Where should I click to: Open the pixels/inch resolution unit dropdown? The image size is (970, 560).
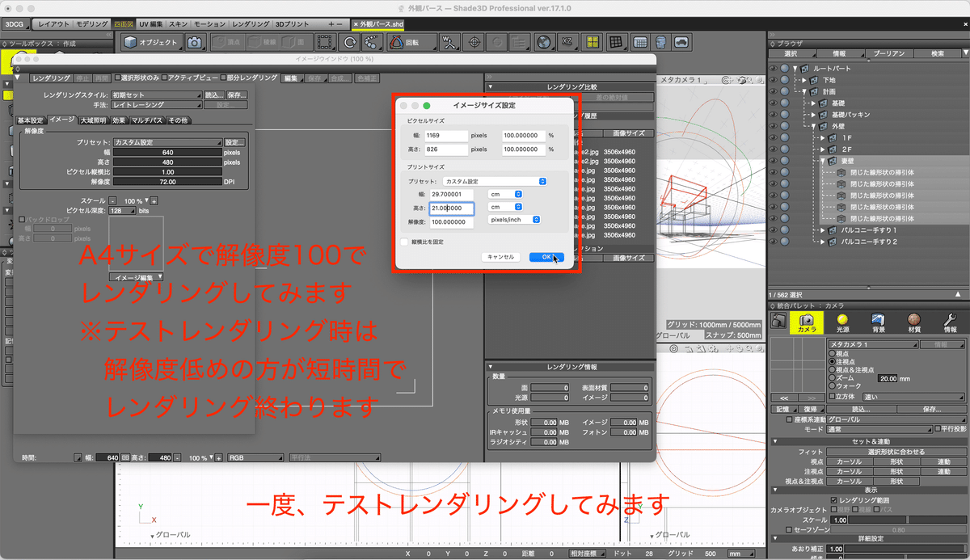[x=514, y=219]
